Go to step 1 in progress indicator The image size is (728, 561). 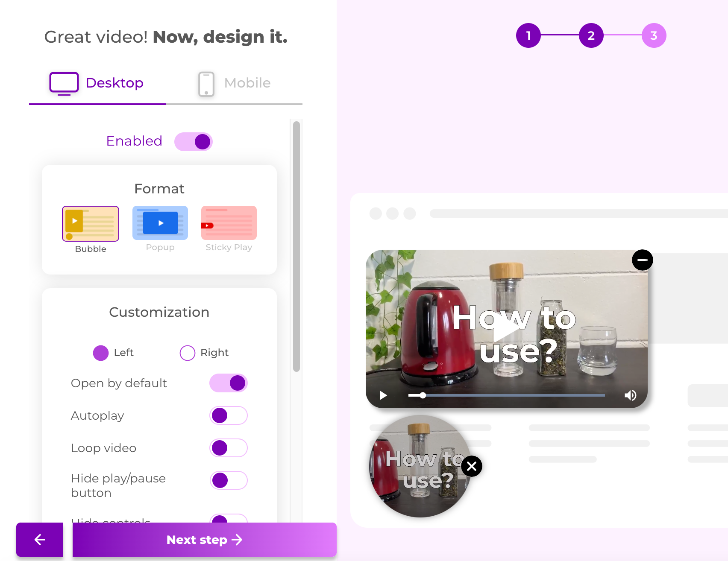coord(528,35)
